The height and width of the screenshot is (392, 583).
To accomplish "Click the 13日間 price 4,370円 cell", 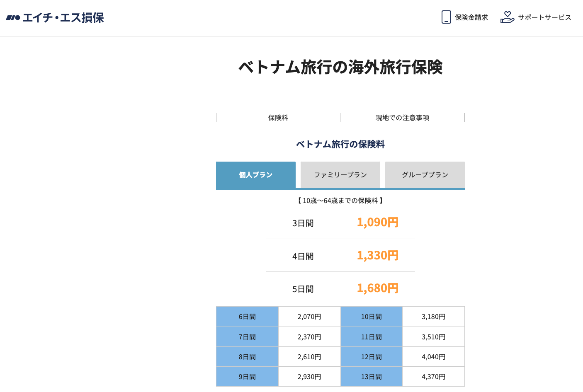I will click(433, 377).
